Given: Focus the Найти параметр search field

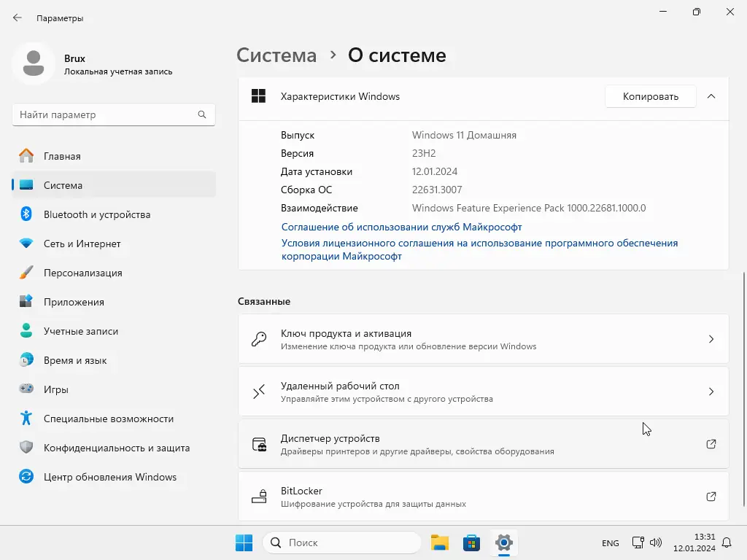Looking at the screenshot, I should pos(113,114).
